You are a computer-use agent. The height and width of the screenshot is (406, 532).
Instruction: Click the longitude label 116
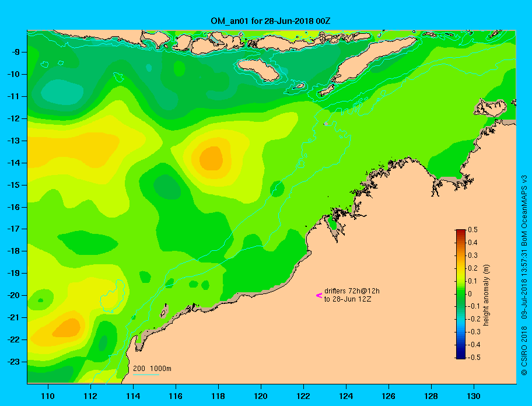(176, 396)
